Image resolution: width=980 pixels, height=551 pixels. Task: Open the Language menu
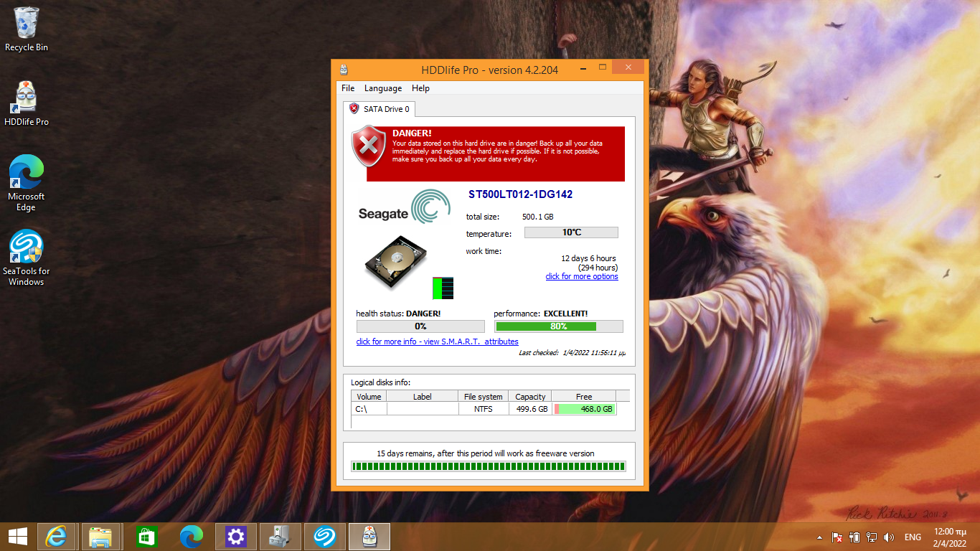[x=383, y=88]
